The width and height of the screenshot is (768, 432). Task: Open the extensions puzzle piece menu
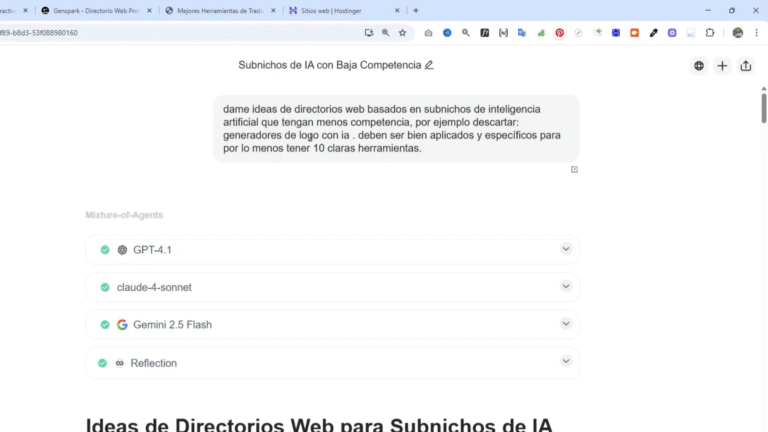coord(710,33)
